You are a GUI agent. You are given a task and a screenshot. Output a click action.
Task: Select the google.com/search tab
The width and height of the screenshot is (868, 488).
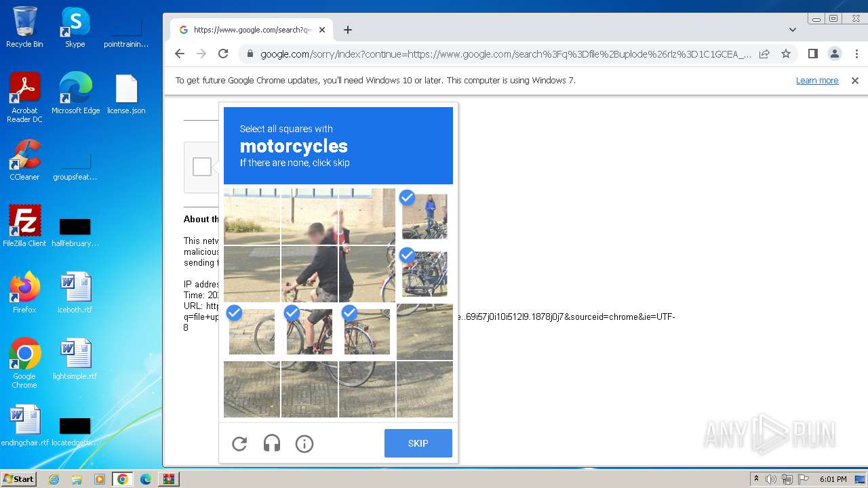tap(252, 30)
